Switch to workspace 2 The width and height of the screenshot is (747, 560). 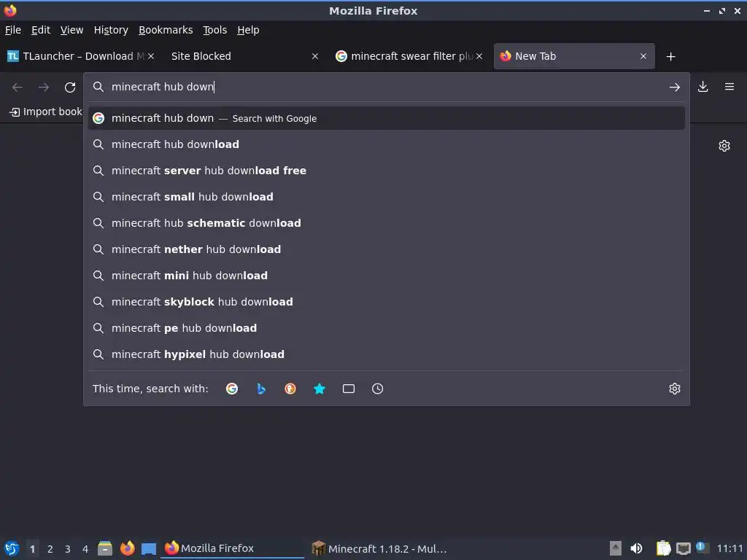[x=50, y=548]
